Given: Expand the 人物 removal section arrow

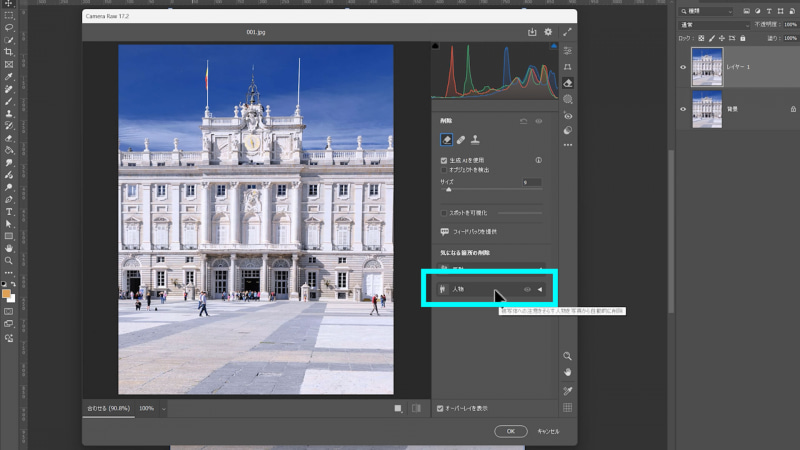Looking at the screenshot, I should pyautogui.click(x=540, y=289).
